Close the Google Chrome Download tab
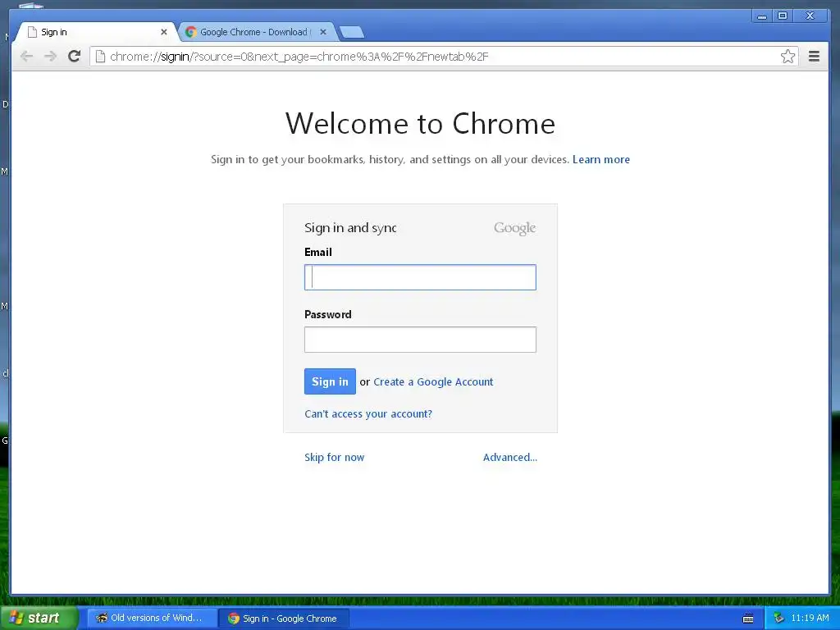This screenshot has height=630, width=840. pos(323,32)
